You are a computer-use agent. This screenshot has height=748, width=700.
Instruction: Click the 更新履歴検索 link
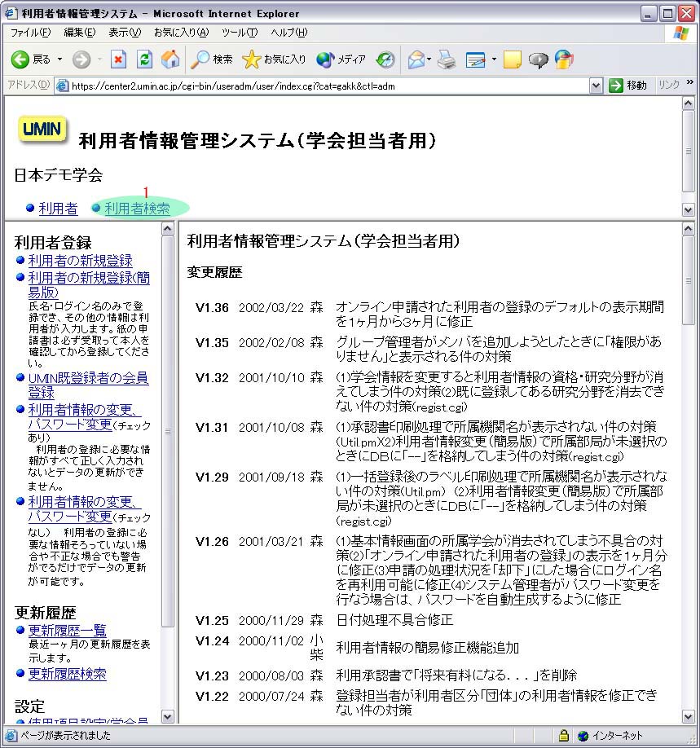67,674
